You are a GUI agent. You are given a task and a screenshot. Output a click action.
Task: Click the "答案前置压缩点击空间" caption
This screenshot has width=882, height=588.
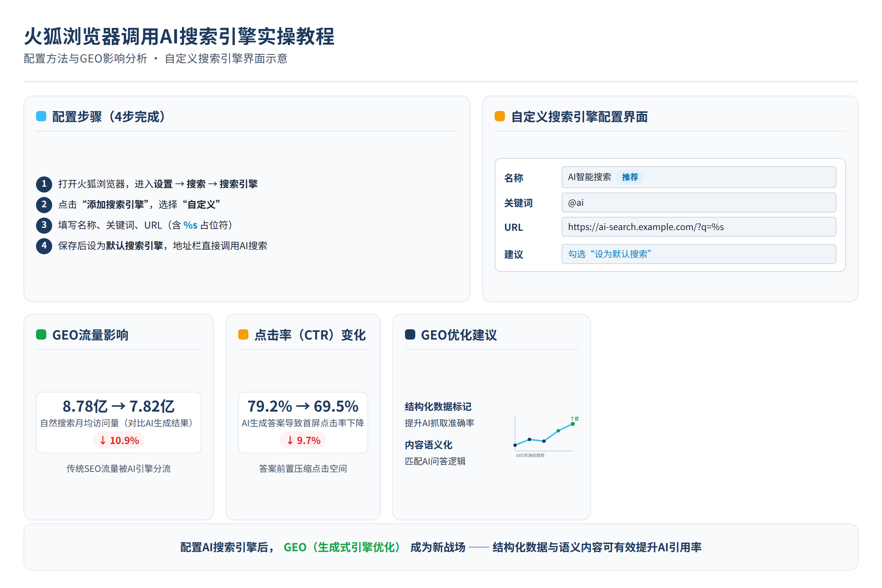[303, 469]
